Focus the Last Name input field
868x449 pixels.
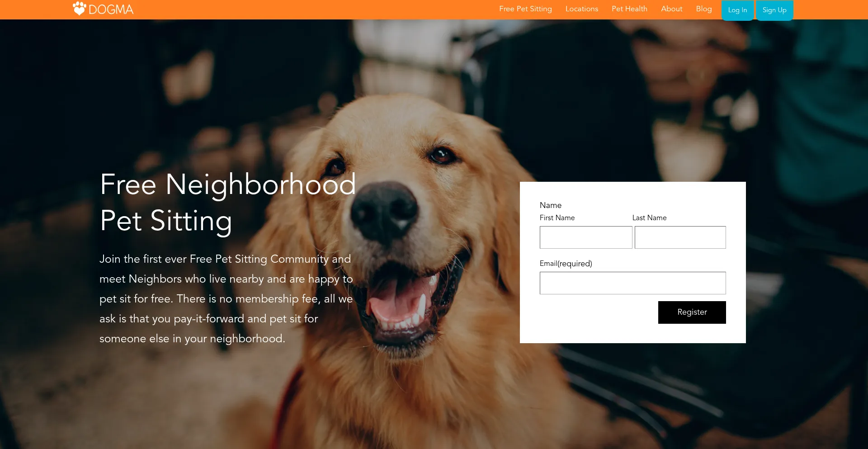pyautogui.click(x=680, y=237)
